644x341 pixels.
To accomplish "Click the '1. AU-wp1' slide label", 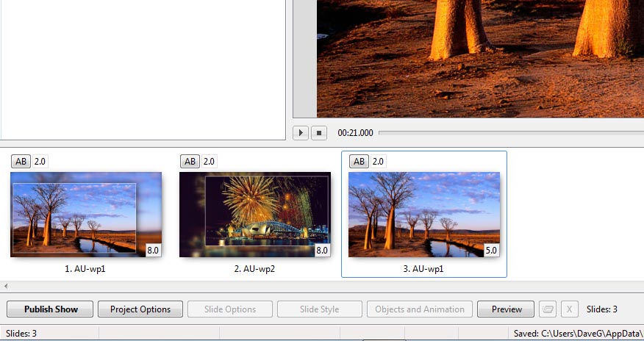I will tap(85, 269).
